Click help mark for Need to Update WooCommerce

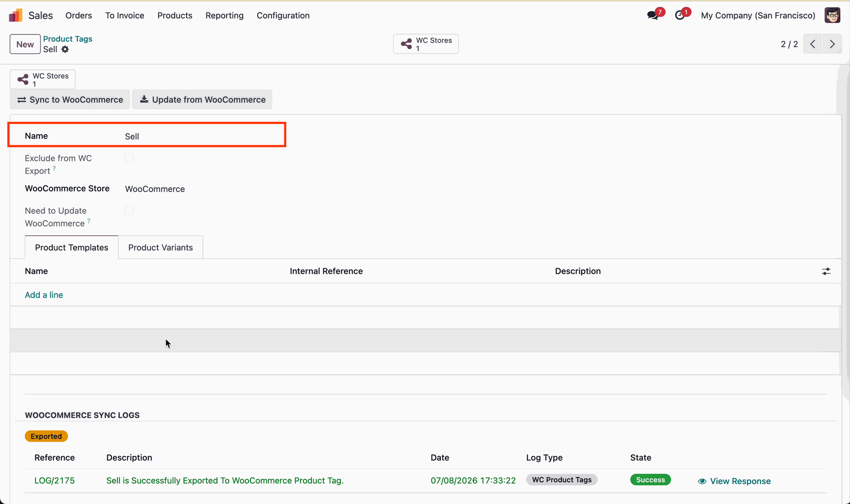tap(89, 221)
